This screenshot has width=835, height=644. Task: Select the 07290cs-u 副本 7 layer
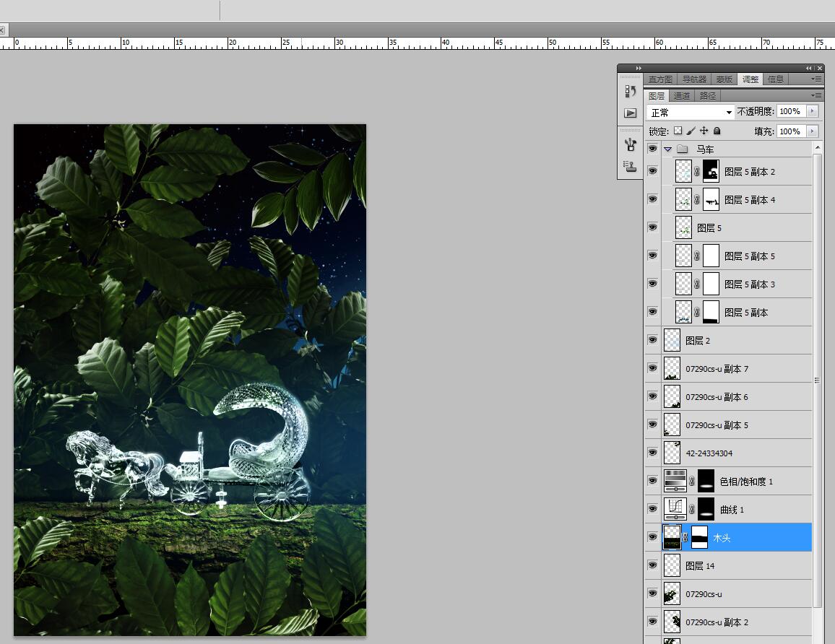coord(727,368)
